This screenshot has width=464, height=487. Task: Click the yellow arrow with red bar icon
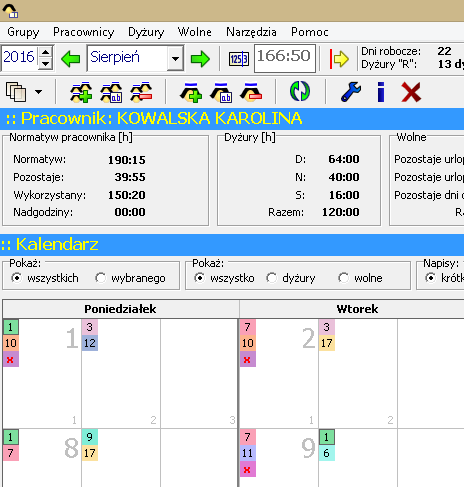339,59
